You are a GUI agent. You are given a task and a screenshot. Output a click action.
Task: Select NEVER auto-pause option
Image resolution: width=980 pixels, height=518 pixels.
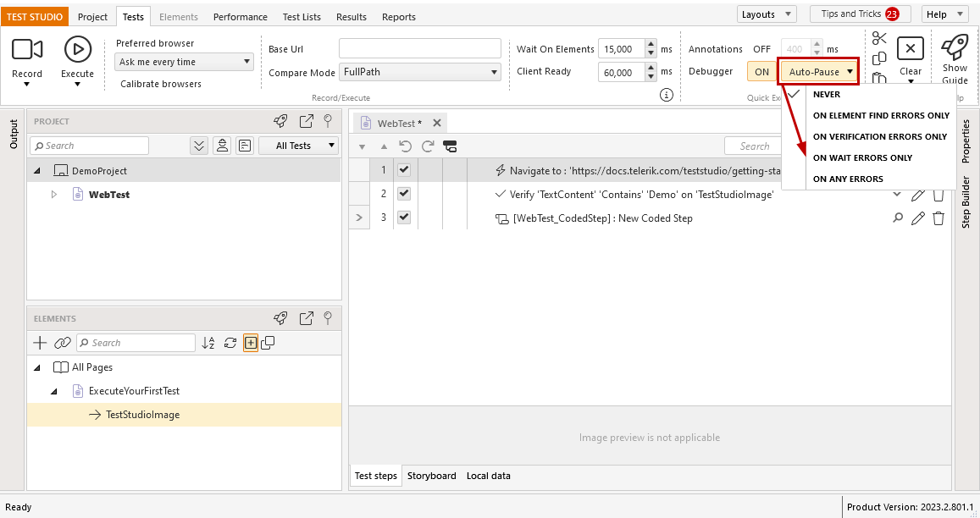tap(826, 94)
